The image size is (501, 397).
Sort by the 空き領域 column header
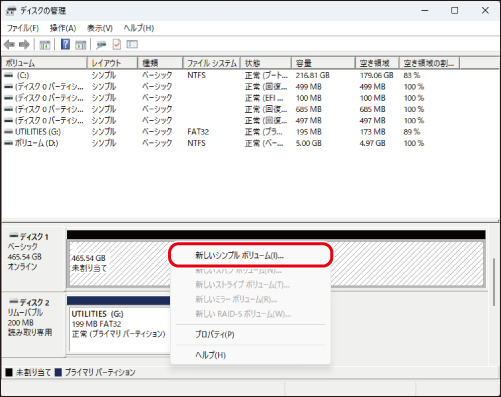[x=377, y=63]
